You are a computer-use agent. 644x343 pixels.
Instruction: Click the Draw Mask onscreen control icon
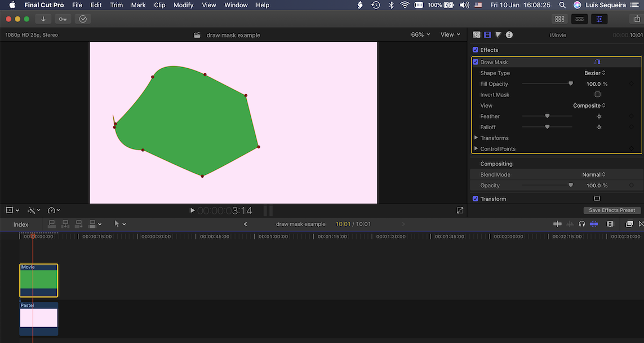597,62
